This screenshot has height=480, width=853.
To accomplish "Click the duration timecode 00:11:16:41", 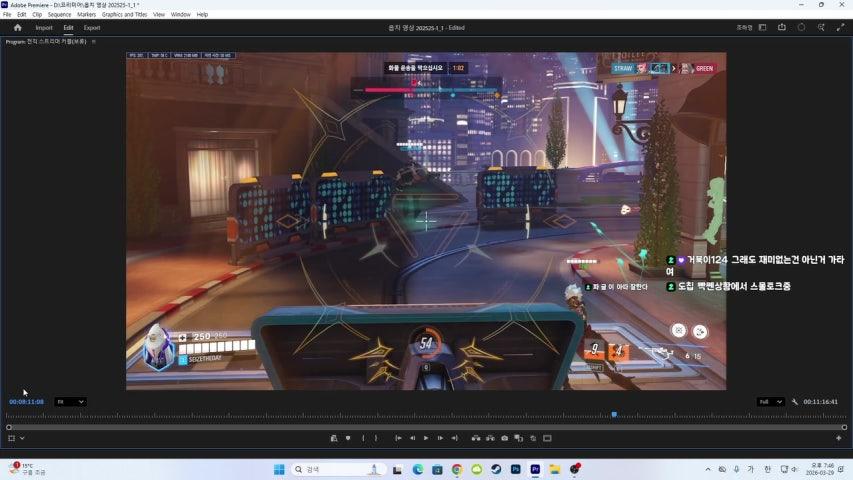I will point(820,402).
